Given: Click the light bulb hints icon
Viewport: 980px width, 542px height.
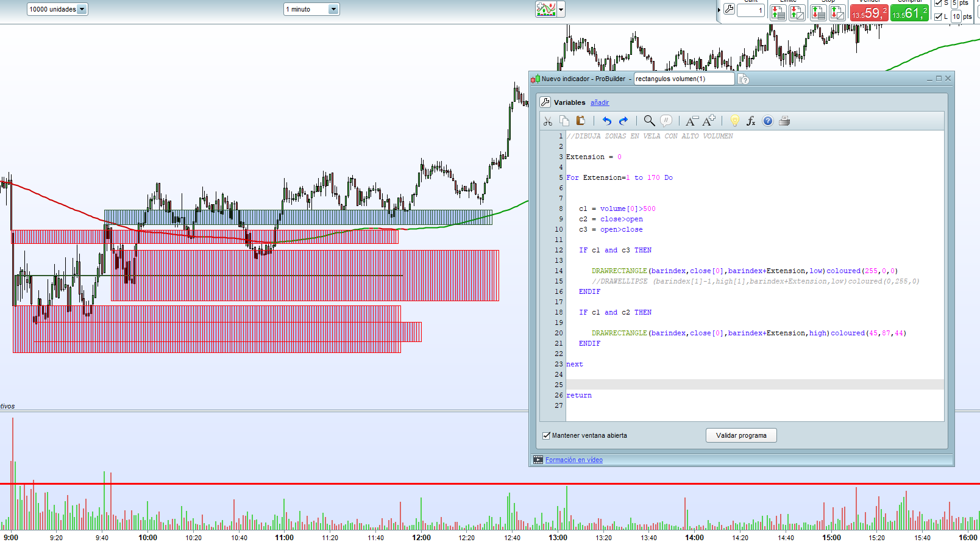Looking at the screenshot, I should click(x=735, y=121).
